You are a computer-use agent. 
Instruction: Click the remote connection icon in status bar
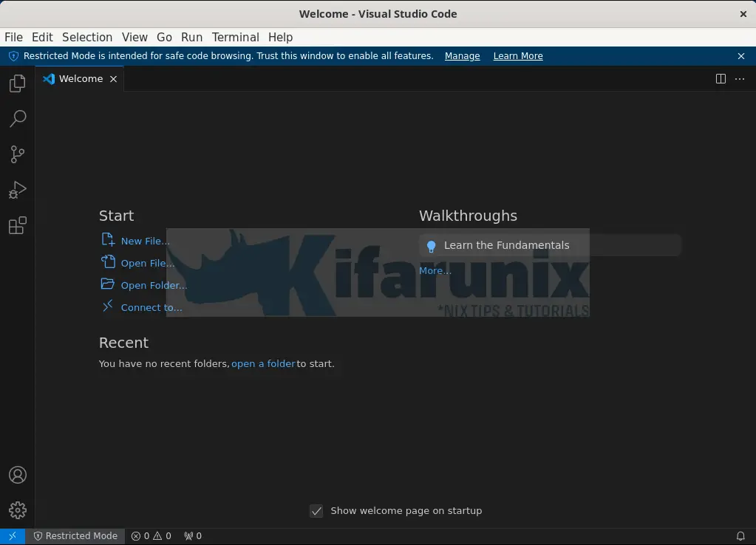(x=11, y=535)
